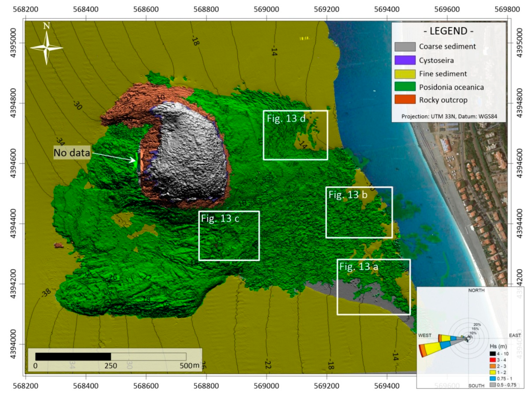Click the '500m' scale bar label
The width and height of the screenshot is (532, 396).
coord(189,366)
